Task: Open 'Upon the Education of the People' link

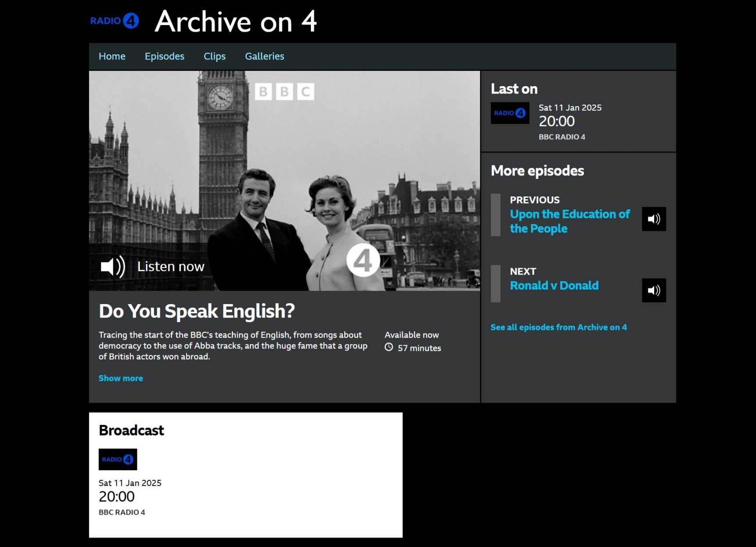Action: coord(569,221)
